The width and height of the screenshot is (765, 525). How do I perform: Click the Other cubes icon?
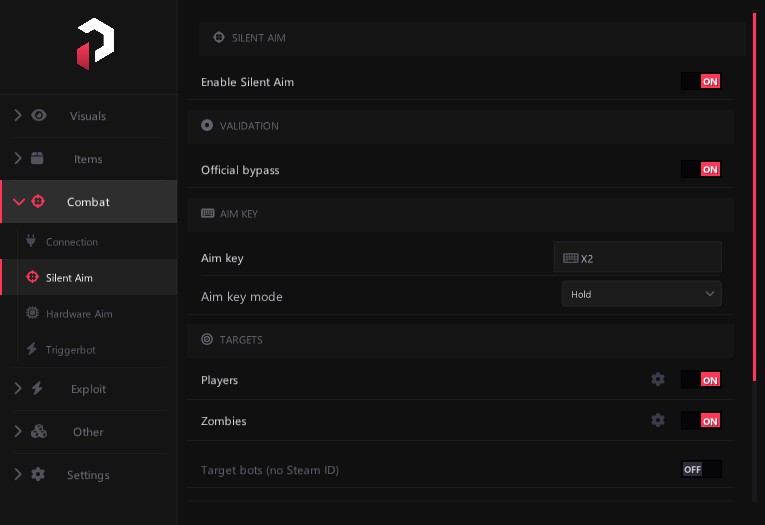[x=39, y=431]
